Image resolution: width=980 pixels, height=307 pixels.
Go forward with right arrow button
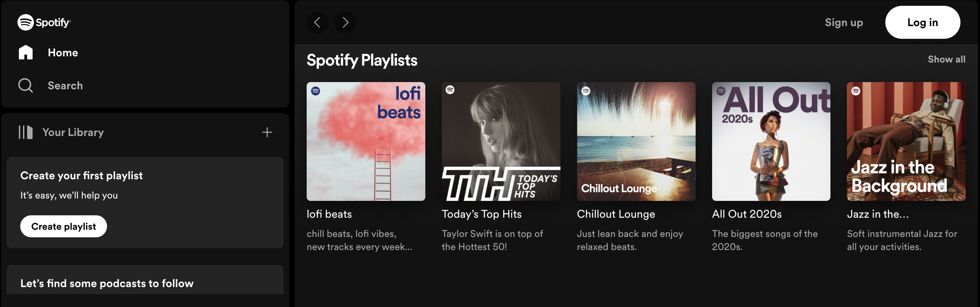[345, 22]
